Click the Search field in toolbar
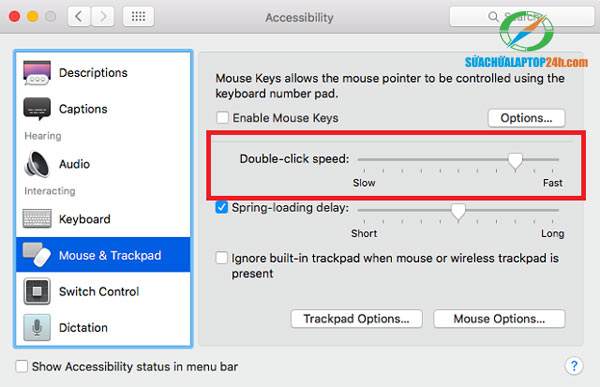The width and height of the screenshot is (600, 387). [x=522, y=16]
